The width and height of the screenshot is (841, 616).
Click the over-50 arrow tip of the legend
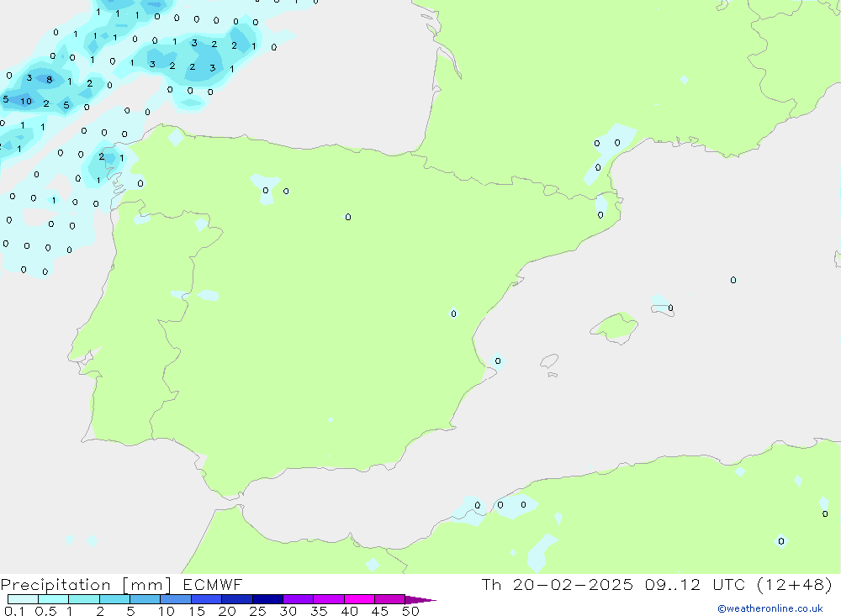click(420, 599)
